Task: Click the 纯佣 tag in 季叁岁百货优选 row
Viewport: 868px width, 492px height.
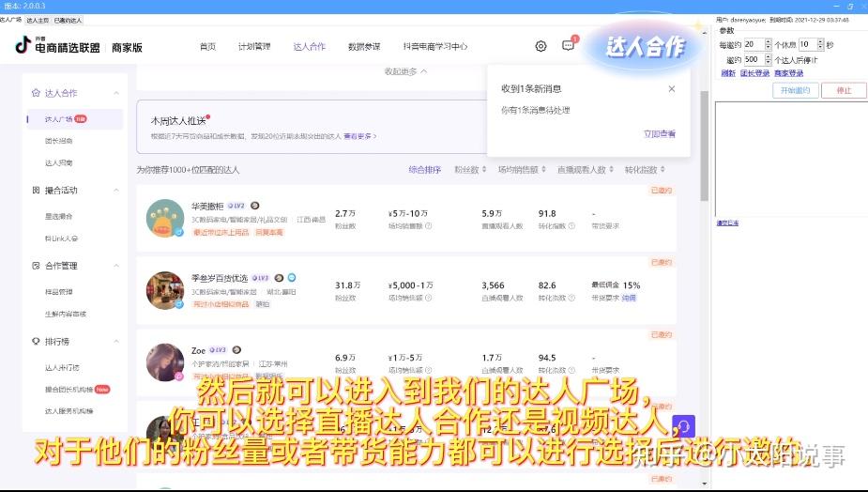Action: pos(629,298)
